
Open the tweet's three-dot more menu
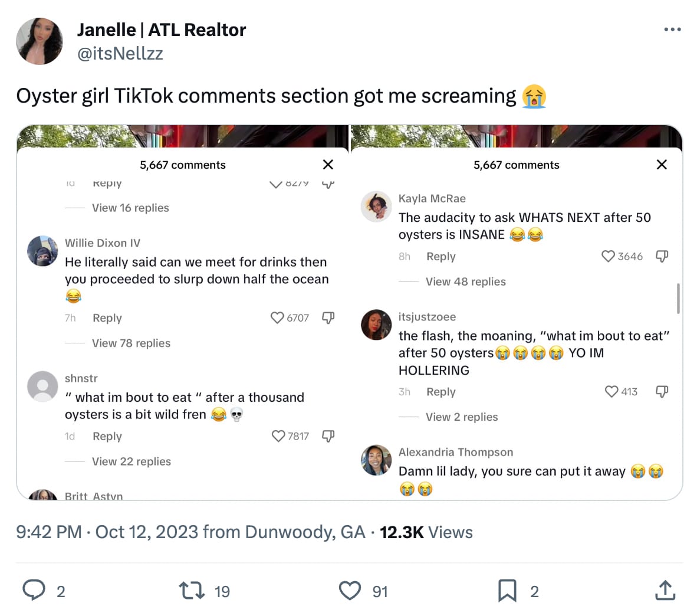672,30
